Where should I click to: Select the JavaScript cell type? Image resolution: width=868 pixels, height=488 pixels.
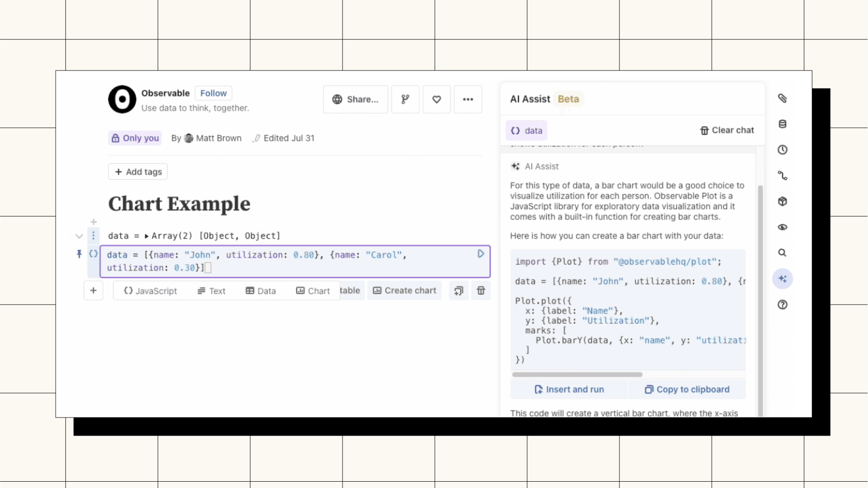[150, 291]
